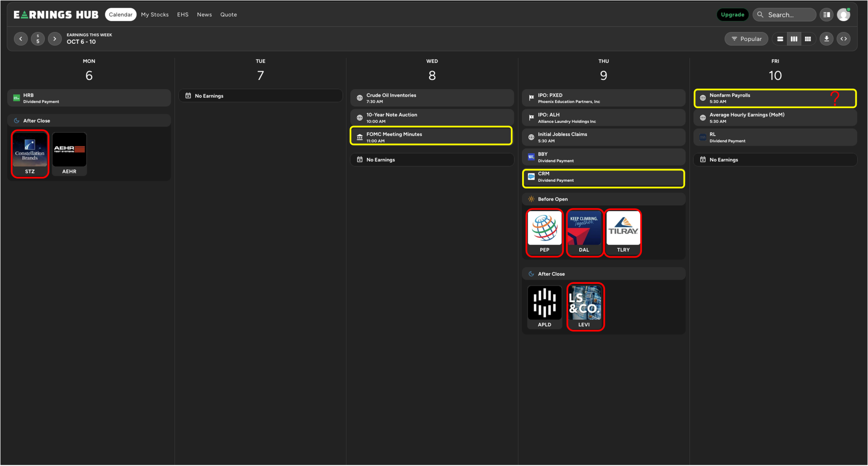Click the Upgrade button
The image size is (868, 466).
pos(732,15)
